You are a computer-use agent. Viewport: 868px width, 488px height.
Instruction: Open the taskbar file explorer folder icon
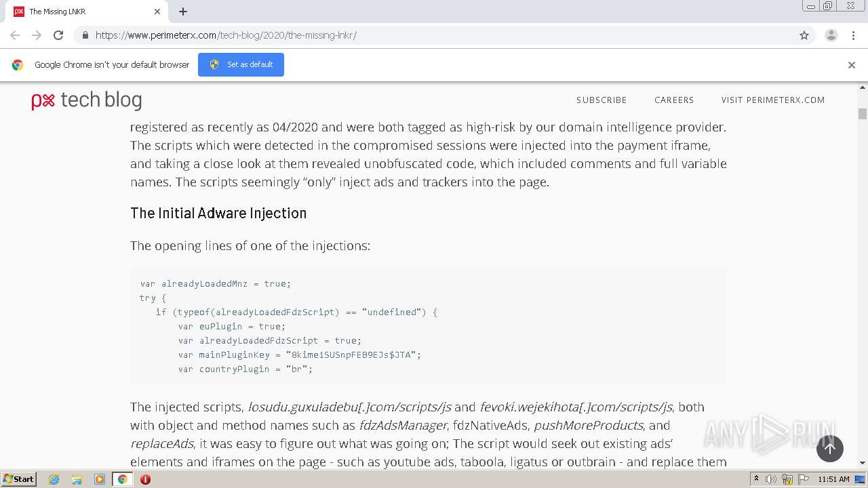click(77, 479)
